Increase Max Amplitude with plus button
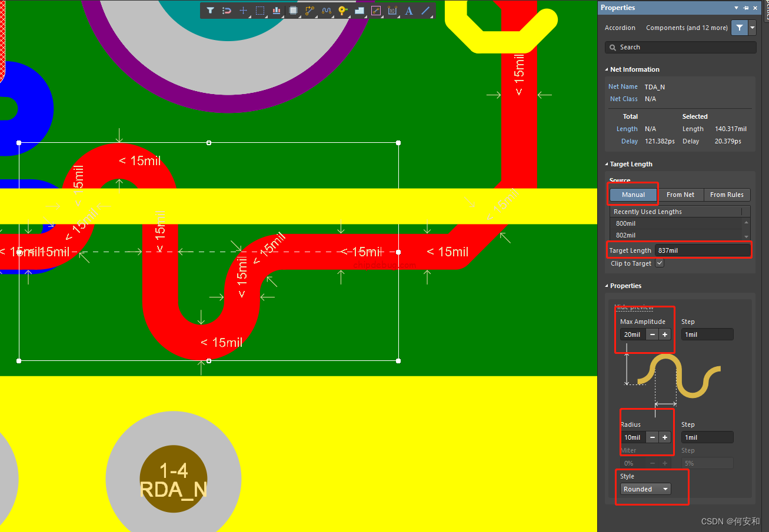 tap(665, 334)
